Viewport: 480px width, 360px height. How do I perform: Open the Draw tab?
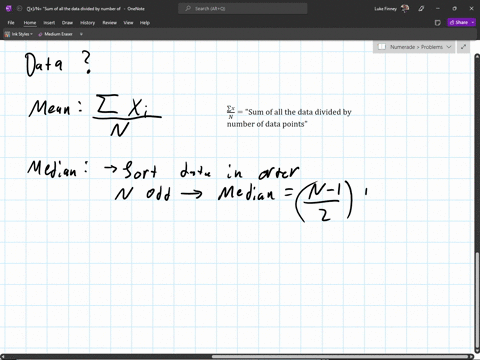pos(67,23)
